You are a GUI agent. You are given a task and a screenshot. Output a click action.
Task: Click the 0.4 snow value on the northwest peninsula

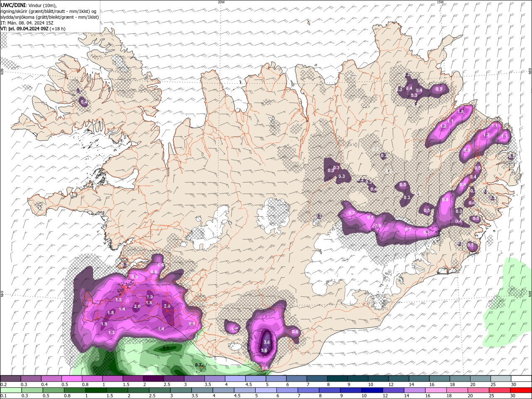click(84, 102)
